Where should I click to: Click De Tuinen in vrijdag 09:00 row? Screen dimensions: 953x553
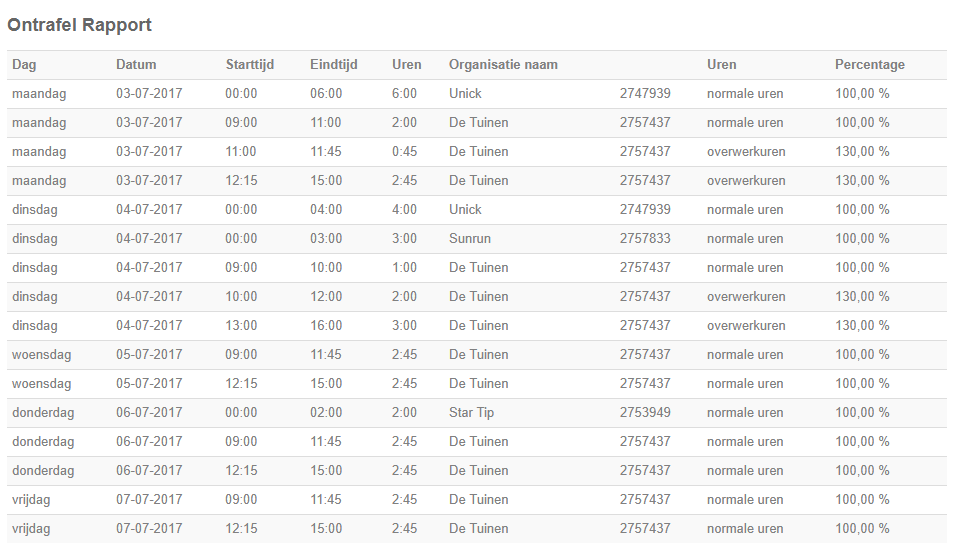point(478,500)
